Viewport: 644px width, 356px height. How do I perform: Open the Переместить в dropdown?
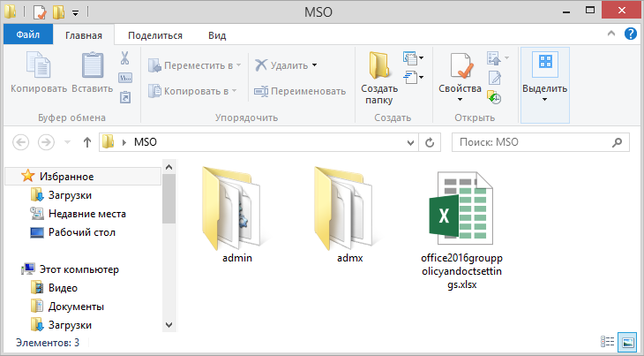click(x=195, y=65)
